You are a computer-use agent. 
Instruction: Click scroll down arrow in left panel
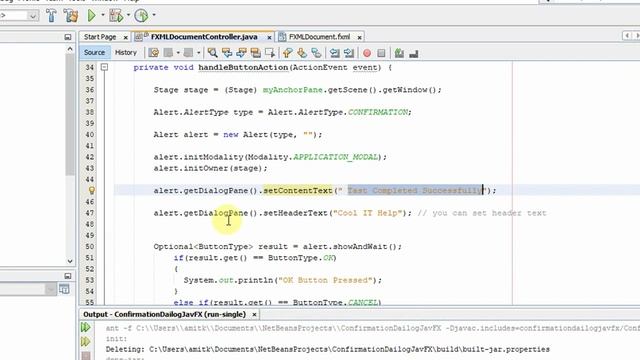[x=70, y=261]
